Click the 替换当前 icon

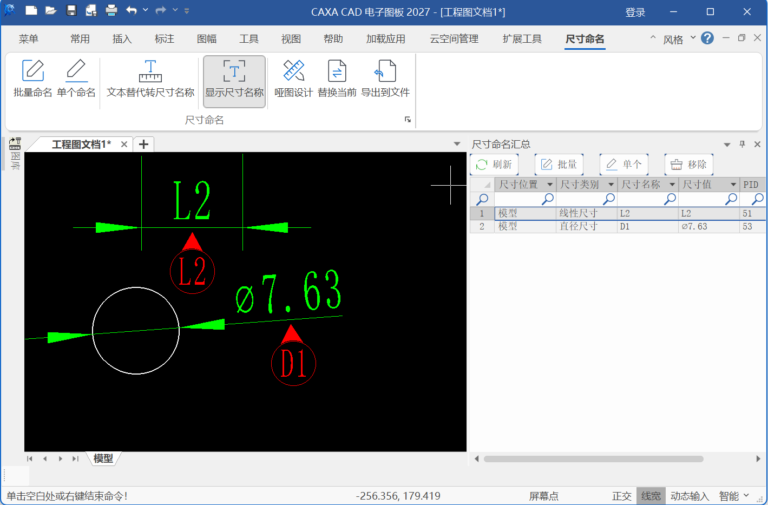(336, 78)
